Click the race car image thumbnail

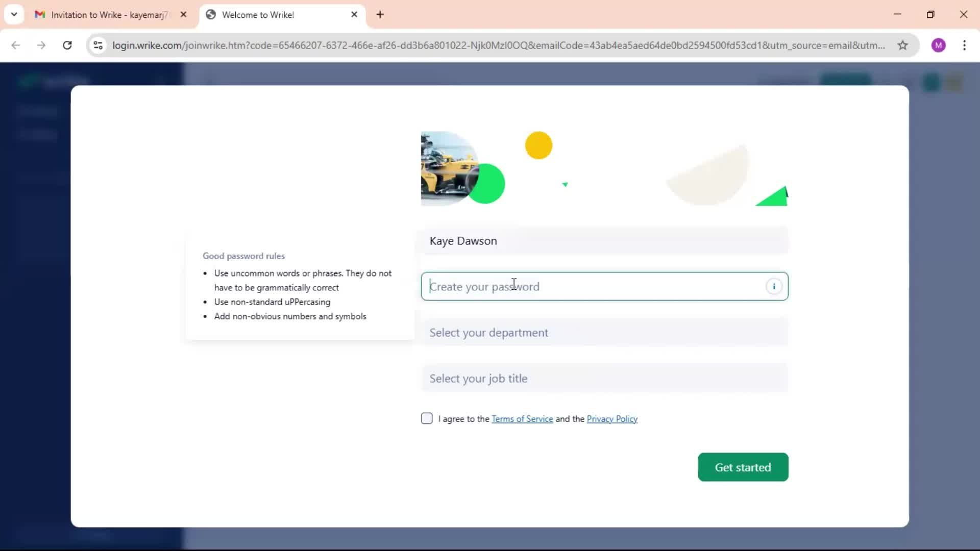click(449, 168)
